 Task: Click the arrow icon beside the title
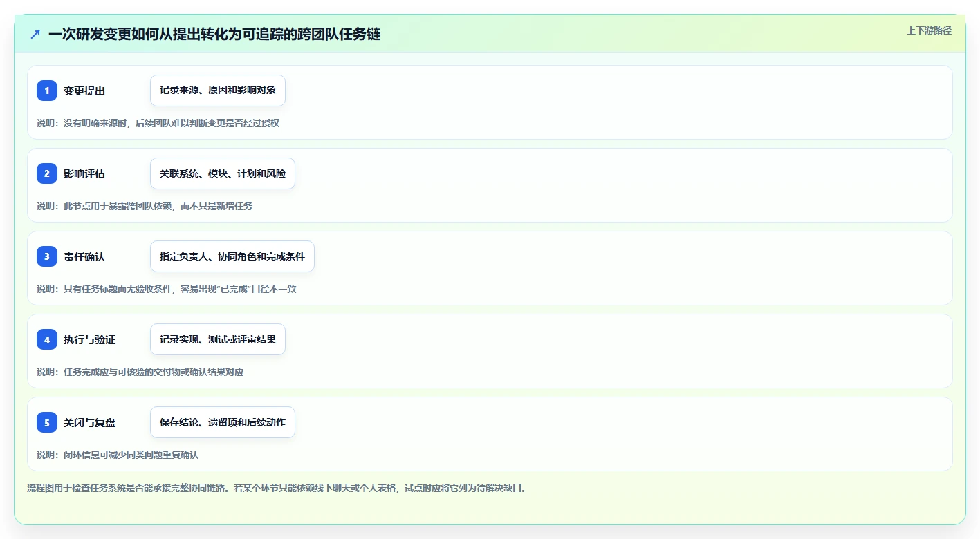pyautogui.click(x=35, y=34)
